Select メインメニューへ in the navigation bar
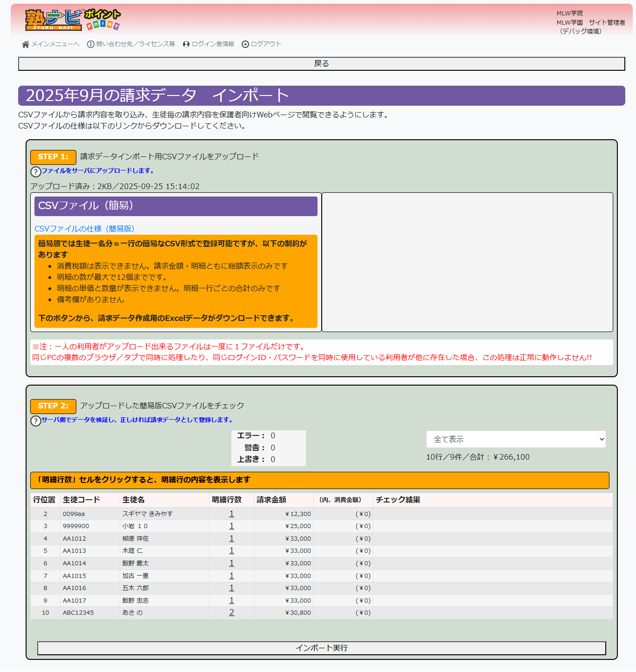The image size is (636, 672). tap(55, 44)
